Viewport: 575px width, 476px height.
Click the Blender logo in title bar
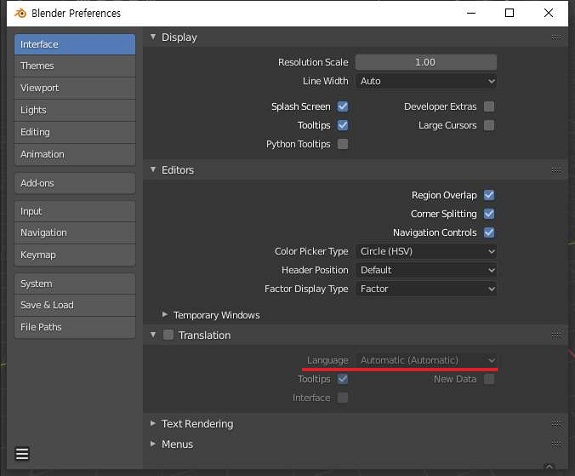point(21,13)
